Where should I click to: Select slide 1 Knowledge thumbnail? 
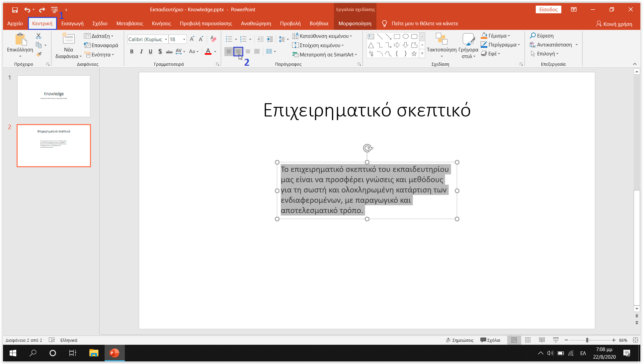click(x=54, y=96)
